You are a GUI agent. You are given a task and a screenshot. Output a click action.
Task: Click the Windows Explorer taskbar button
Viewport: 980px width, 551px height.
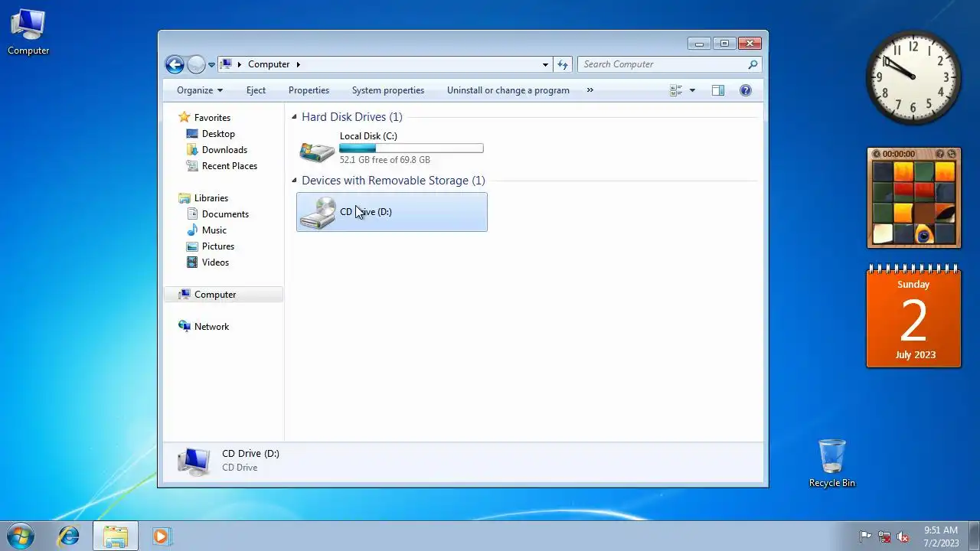[x=116, y=536]
